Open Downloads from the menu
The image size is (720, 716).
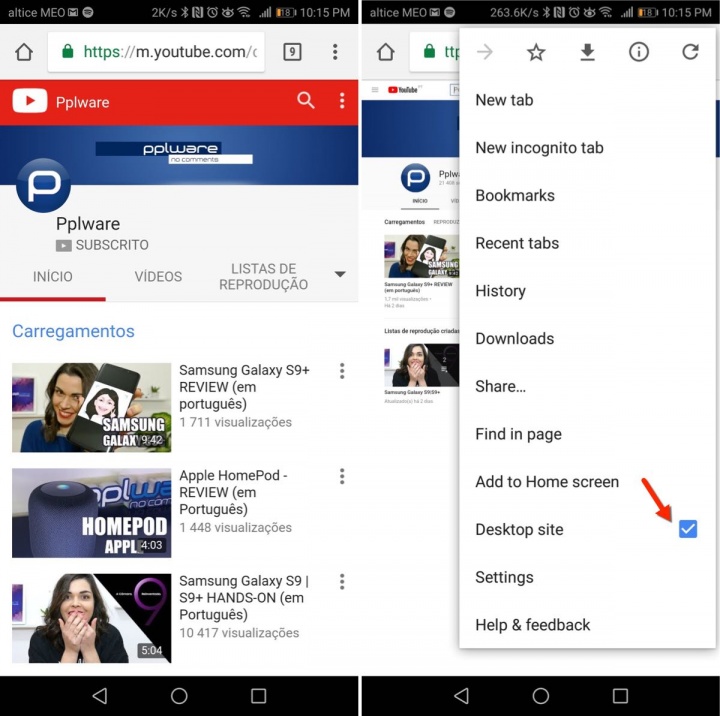pyautogui.click(x=587, y=338)
